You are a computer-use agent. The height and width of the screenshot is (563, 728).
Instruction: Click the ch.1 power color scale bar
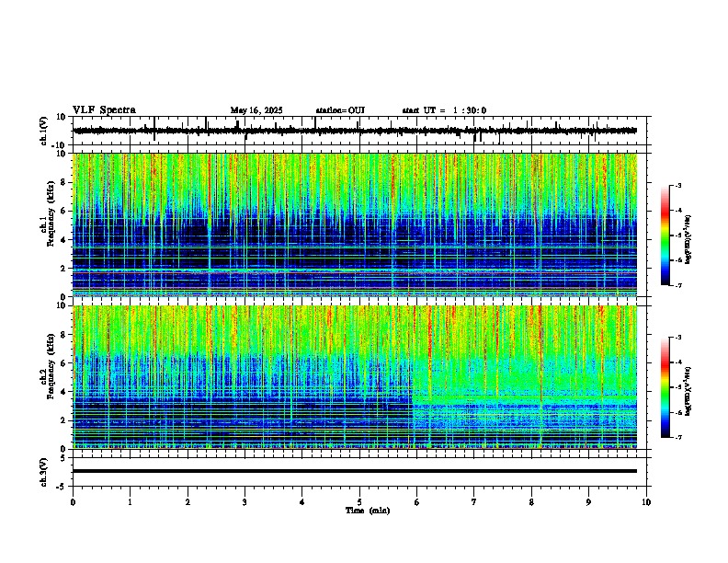pos(665,236)
